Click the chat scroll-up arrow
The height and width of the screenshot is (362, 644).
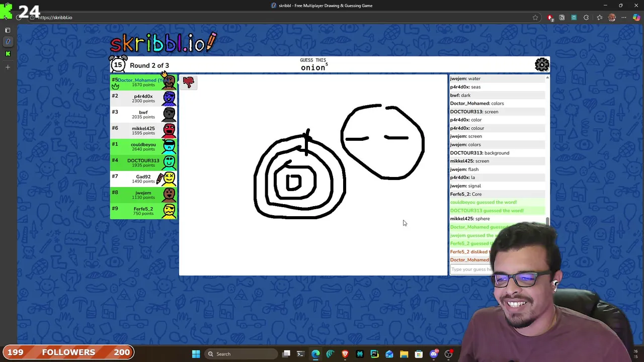(x=547, y=78)
